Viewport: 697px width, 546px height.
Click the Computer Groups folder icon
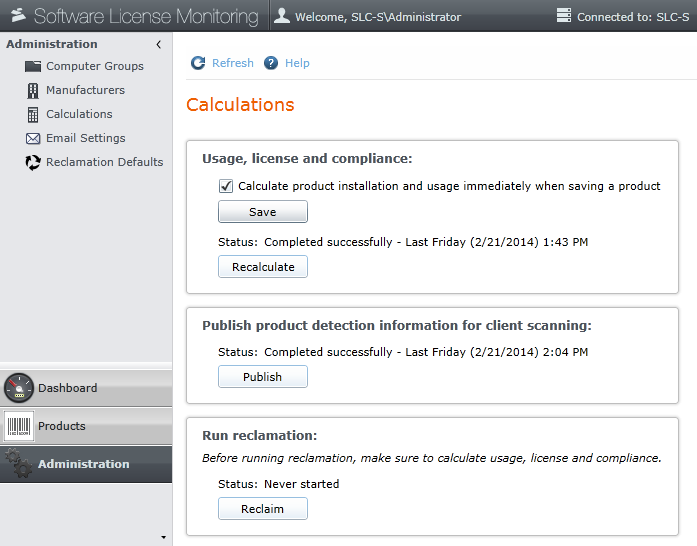click(x=33, y=66)
